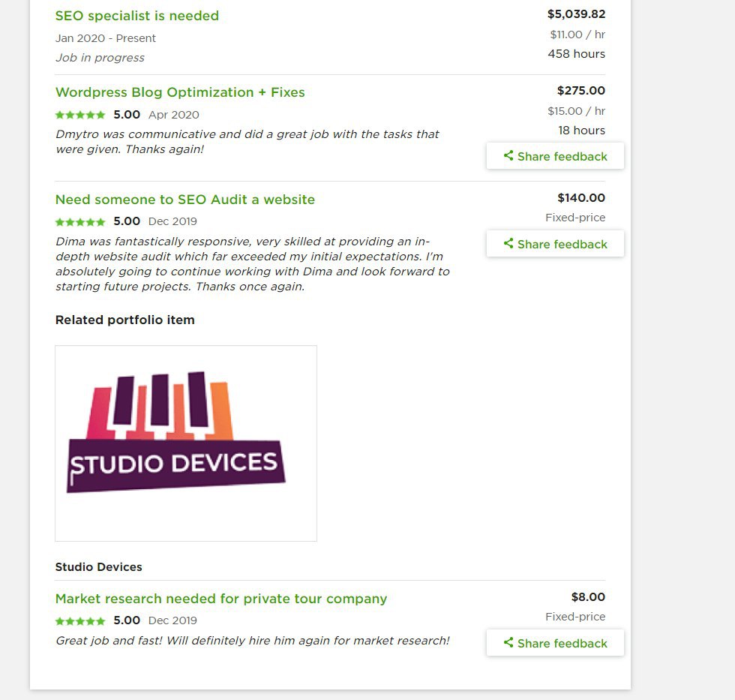Click the $275.00 amount for Wordpress job
The height and width of the screenshot is (700, 735).
[x=580, y=91]
